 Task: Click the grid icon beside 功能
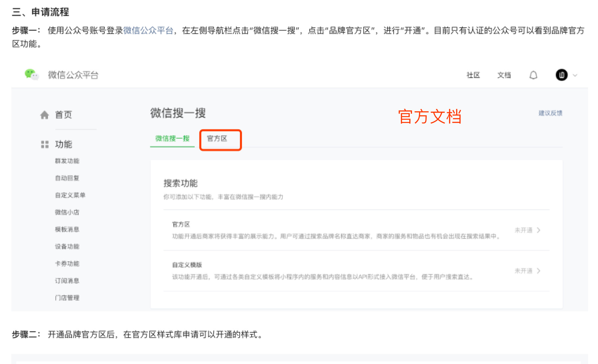pyautogui.click(x=45, y=144)
